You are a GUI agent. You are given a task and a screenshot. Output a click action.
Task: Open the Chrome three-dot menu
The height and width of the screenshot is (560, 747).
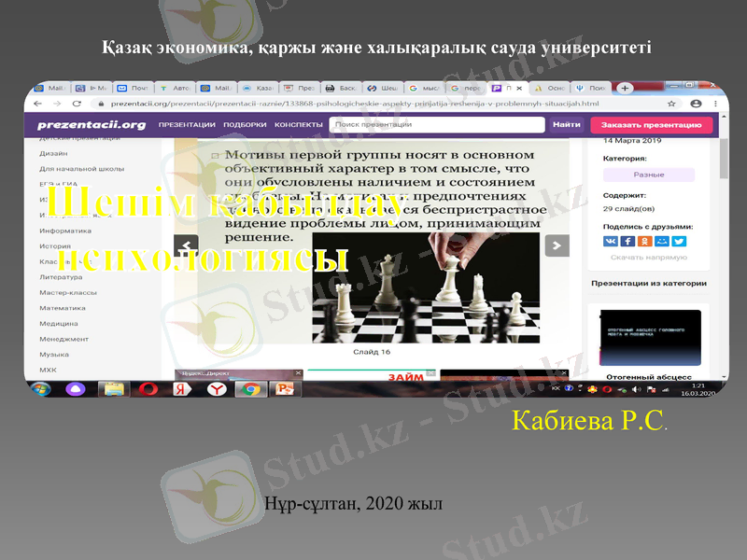[x=715, y=103]
